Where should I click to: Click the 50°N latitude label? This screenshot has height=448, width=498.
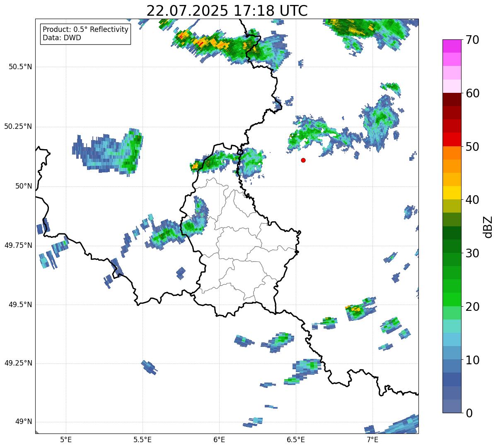click(x=24, y=186)
